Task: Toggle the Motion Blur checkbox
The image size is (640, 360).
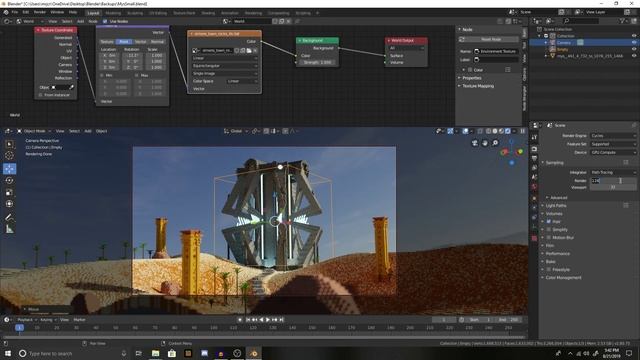Action: [x=549, y=238]
